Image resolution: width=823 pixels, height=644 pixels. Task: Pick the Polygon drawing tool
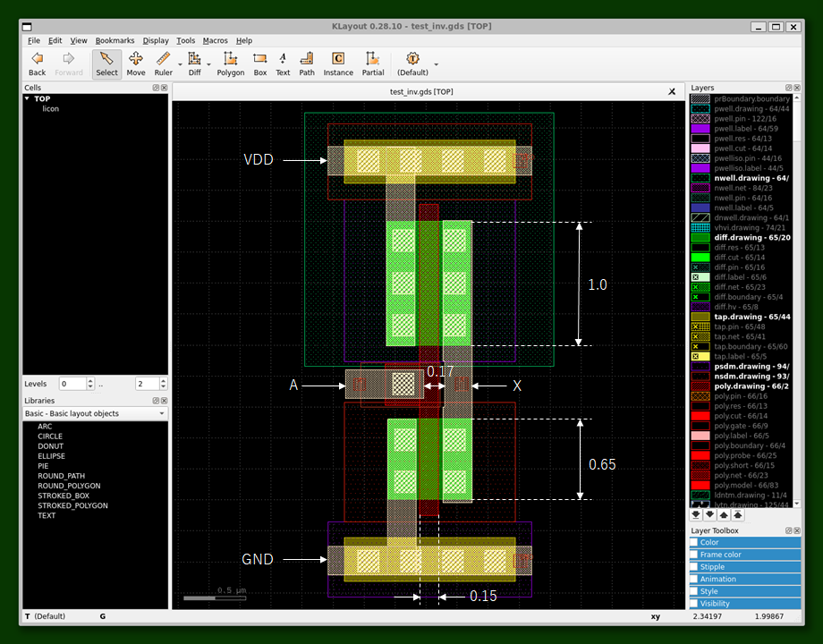(x=231, y=64)
